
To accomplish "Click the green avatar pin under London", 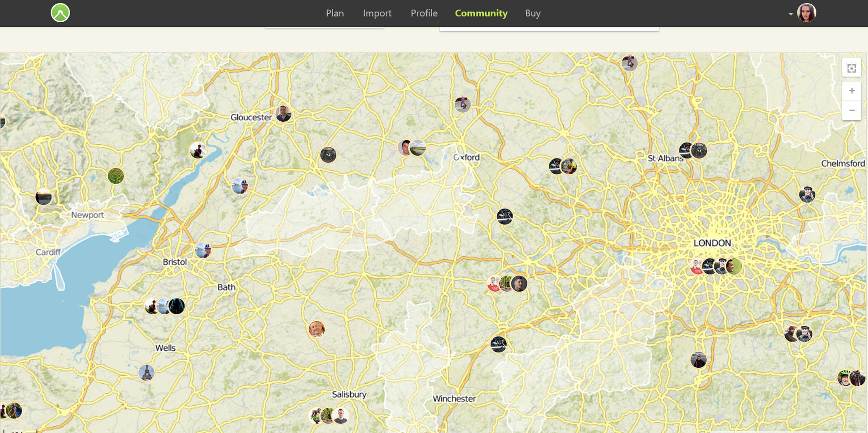I will (735, 266).
